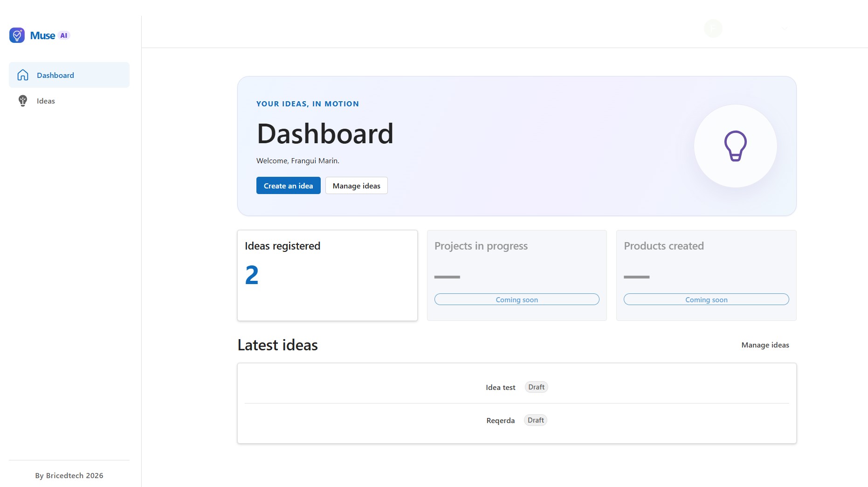Click the faint F user avatar
The image size is (868, 487).
713,28
